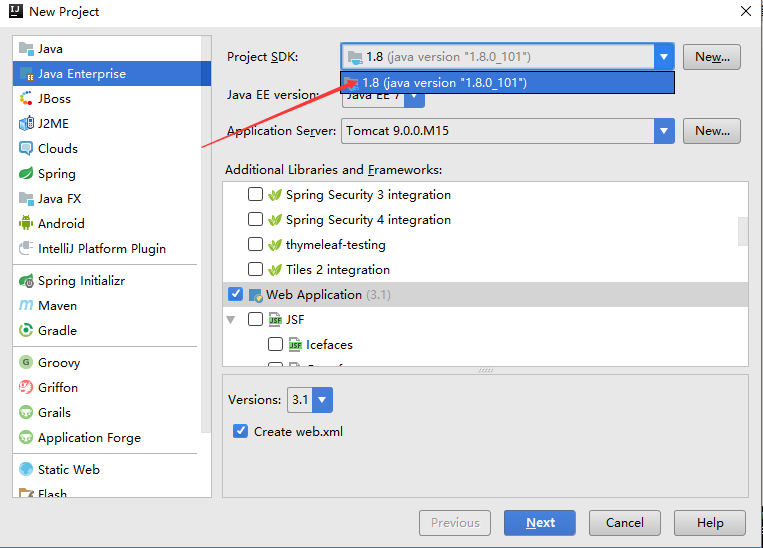Image resolution: width=763 pixels, height=548 pixels.
Task: Choose the 1.8 SDK dropdown option
Action: [x=445, y=82]
